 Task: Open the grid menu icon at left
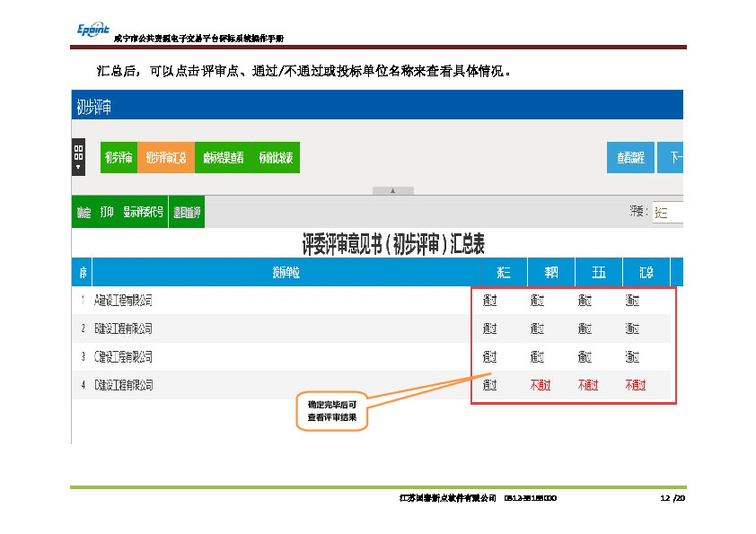click(x=78, y=157)
